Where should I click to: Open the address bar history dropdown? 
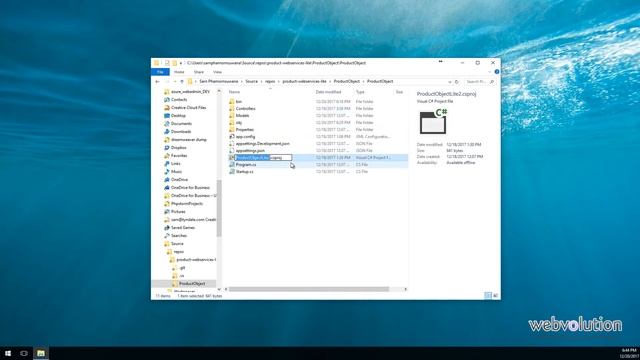(450, 82)
